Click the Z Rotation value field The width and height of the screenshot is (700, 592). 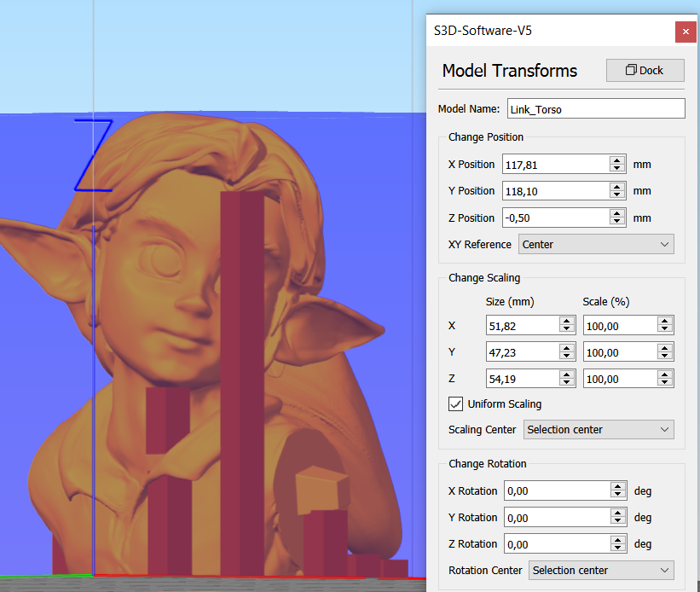[557, 543]
